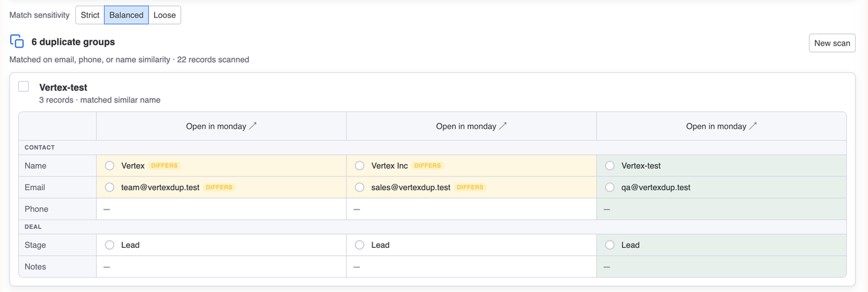Click the Notes row label
868x292 pixels.
35,267
